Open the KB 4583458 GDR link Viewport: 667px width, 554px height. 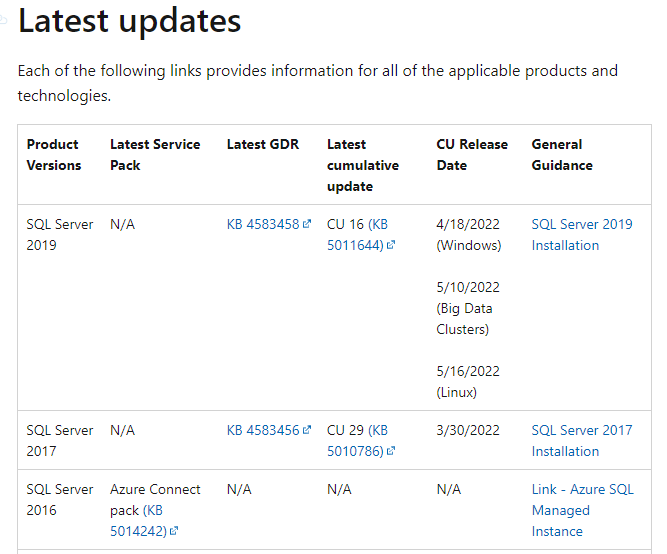pos(262,224)
